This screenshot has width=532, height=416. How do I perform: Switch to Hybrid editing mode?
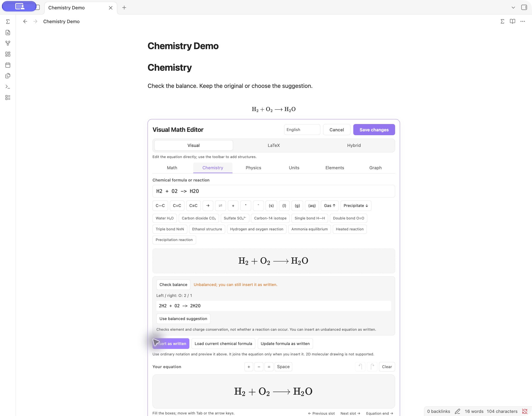pos(354,145)
